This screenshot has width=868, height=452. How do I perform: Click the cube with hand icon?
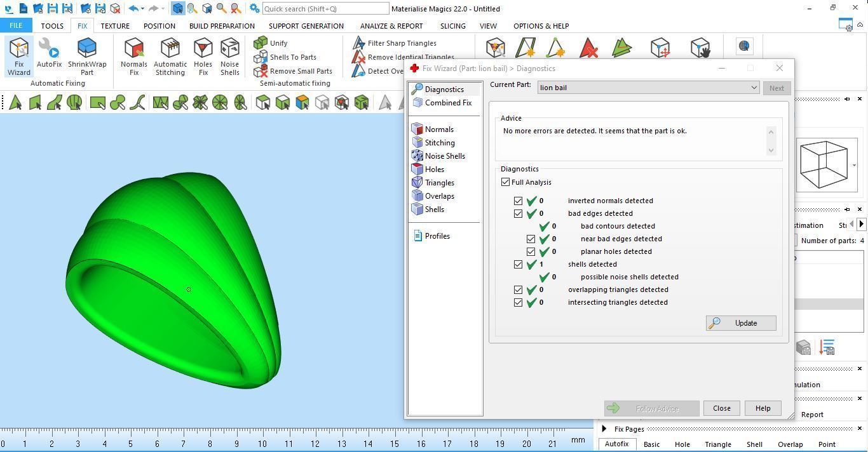pyautogui.click(x=700, y=48)
